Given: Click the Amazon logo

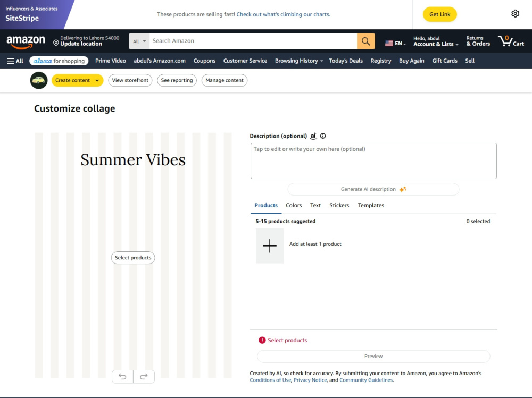Looking at the screenshot, I should (26, 42).
